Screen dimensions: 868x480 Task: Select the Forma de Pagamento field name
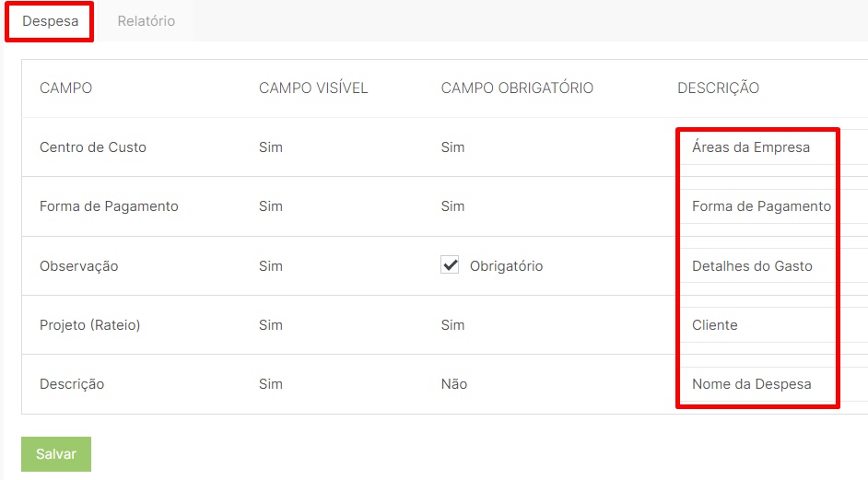click(109, 206)
